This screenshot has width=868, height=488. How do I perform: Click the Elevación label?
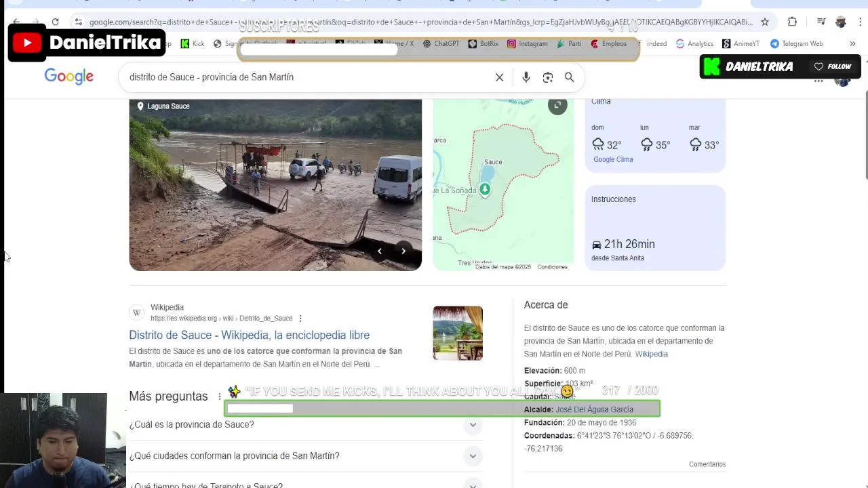tap(542, 371)
